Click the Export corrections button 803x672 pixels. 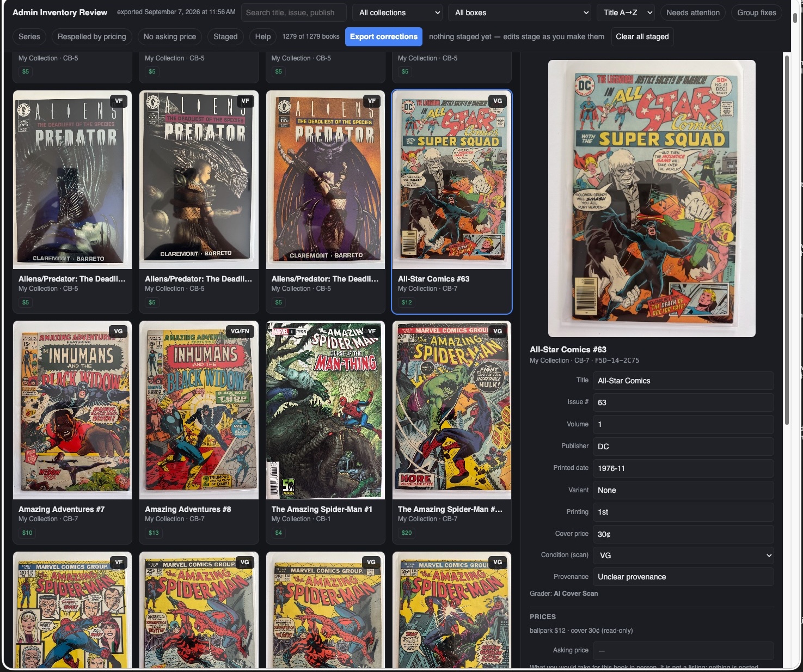(x=384, y=36)
